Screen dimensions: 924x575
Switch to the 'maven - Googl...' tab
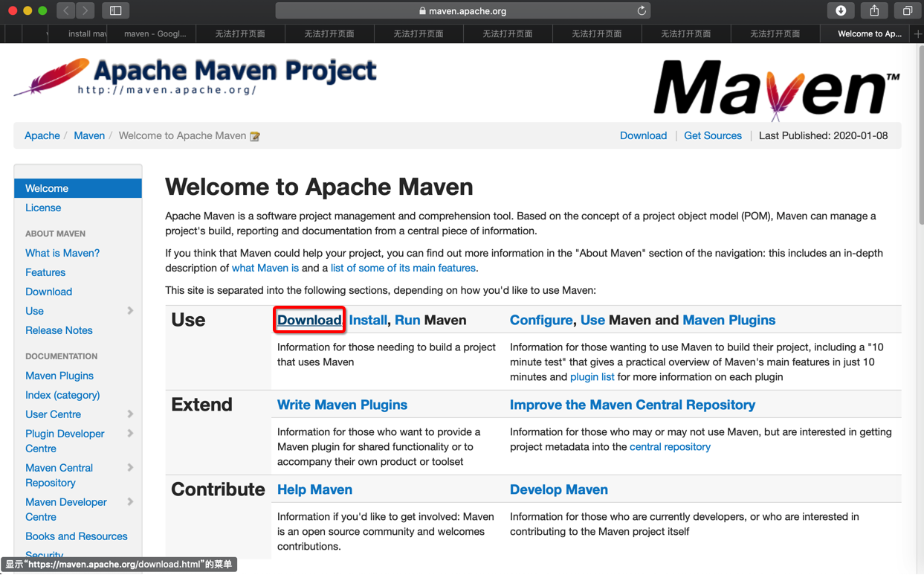click(x=152, y=33)
